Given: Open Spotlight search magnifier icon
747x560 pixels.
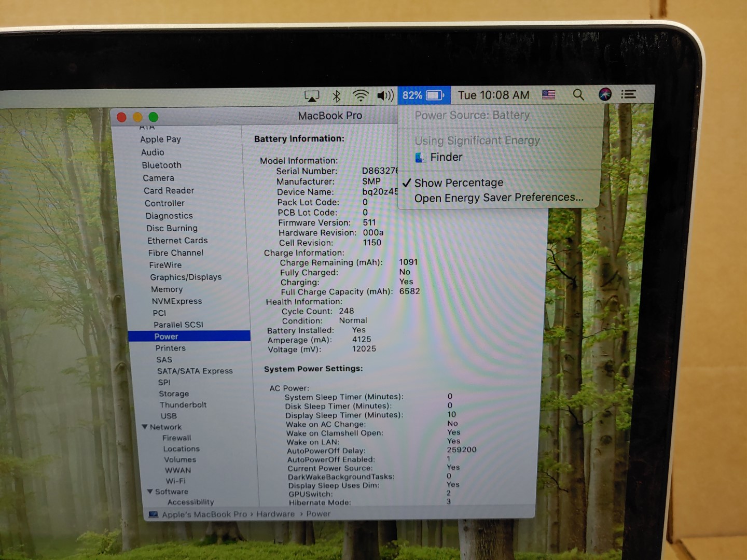Looking at the screenshot, I should pos(578,94).
